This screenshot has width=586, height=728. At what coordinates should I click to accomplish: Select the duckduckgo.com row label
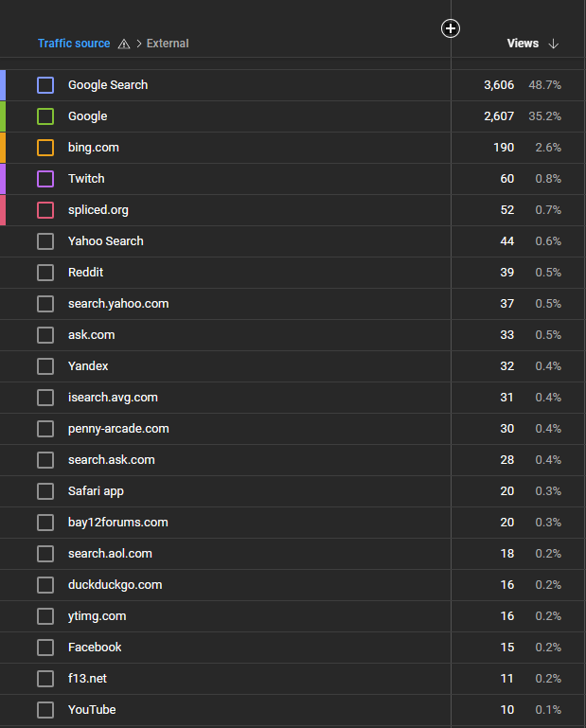[115, 584]
